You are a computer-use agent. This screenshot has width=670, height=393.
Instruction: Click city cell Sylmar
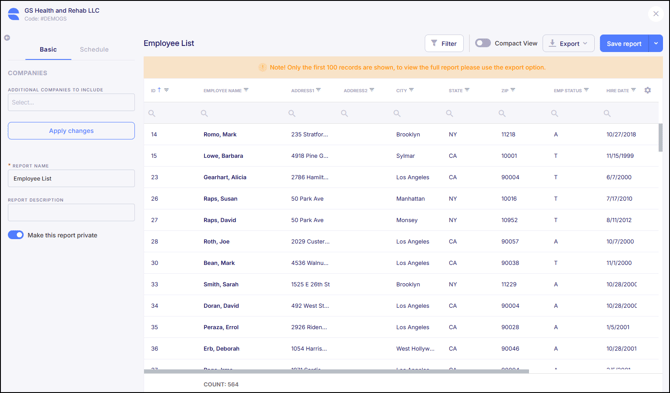tap(406, 156)
